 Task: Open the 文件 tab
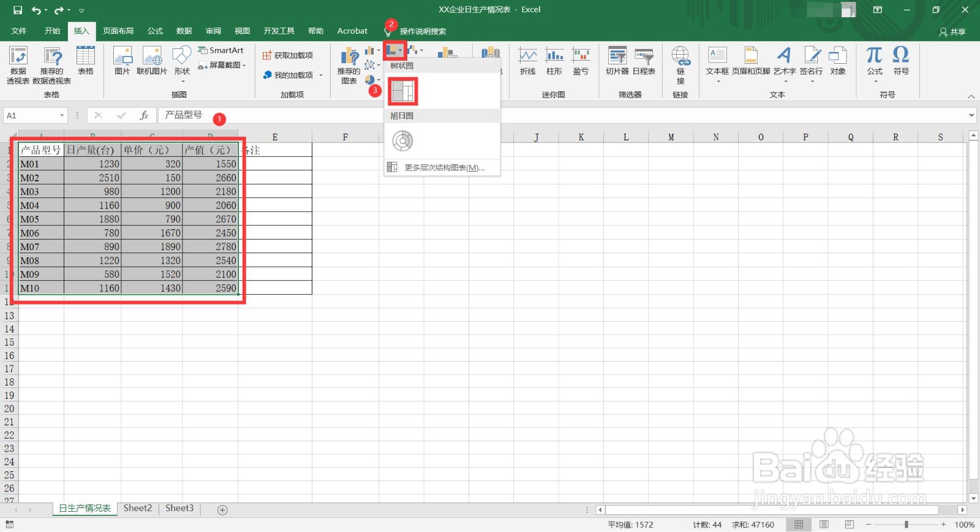pos(19,31)
